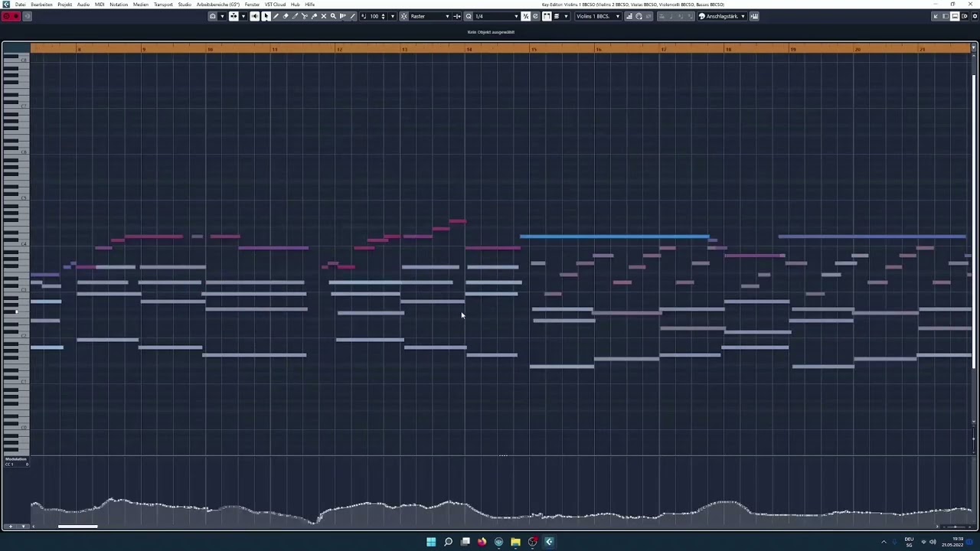Toggle Acoustic Feedback speaker button
The height and width of the screenshot is (551, 980).
255,16
